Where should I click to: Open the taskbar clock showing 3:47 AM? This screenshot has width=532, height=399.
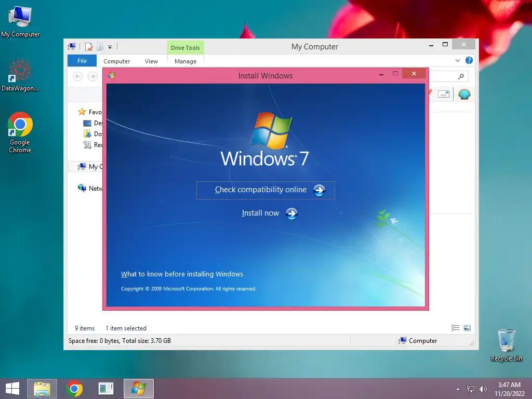tap(509, 389)
